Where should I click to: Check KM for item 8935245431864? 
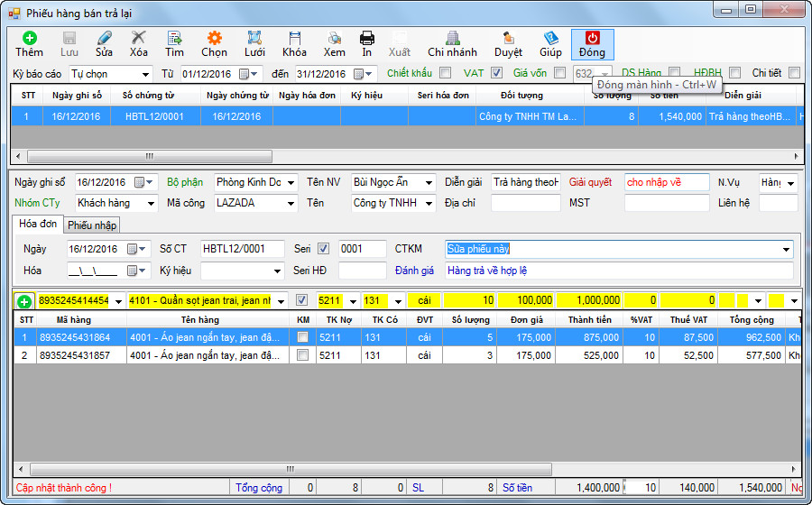pyautogui.click(x=302, y=337)
